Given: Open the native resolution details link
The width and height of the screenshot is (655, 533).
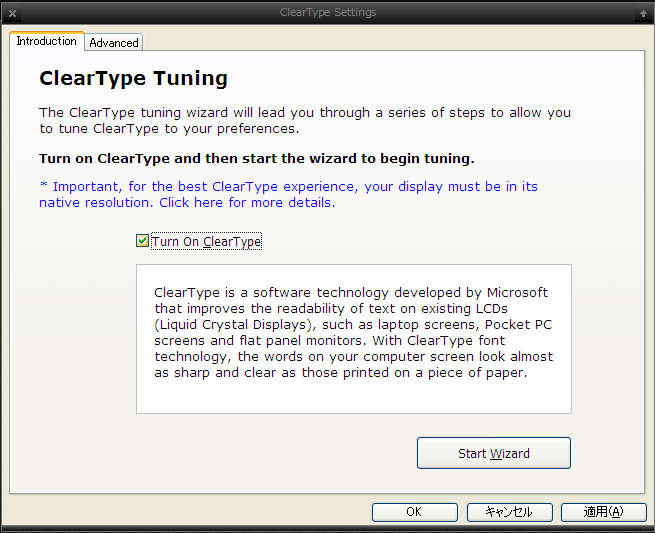Looking at the screenshot, I should (288, 194).
